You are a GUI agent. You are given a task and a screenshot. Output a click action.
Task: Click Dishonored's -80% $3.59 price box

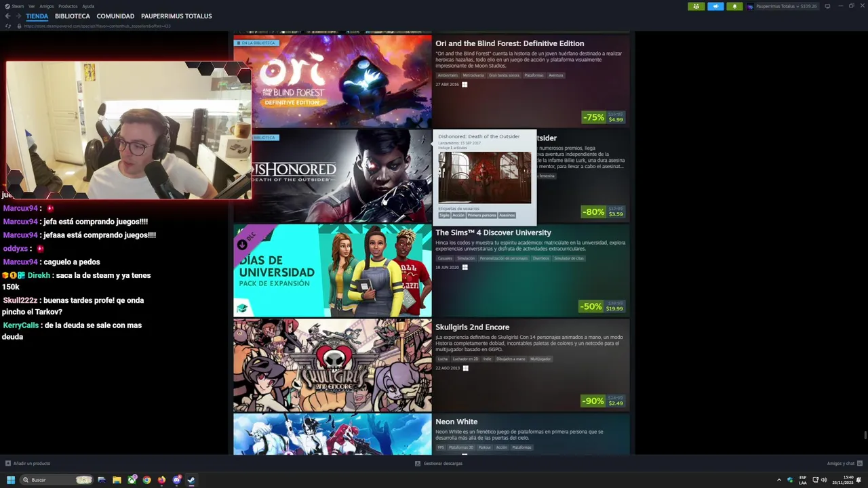[604, 212]
